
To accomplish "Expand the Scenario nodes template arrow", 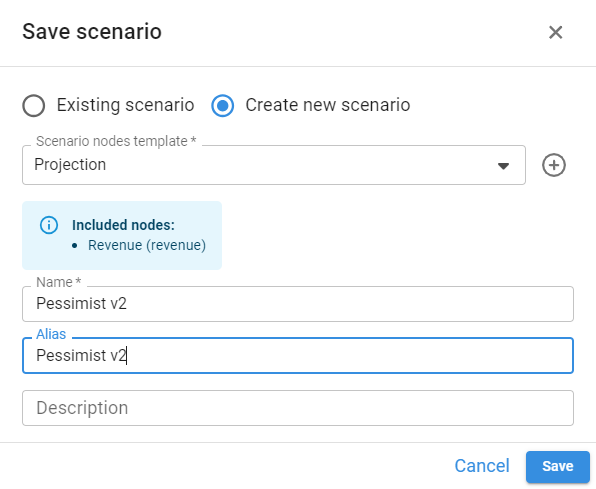I will click(503, 166).
